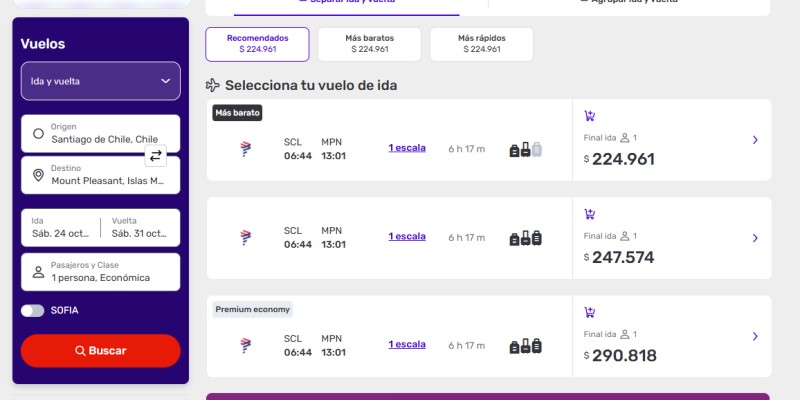The height and width of the screenshot is (400, 800).
Task: Select the Más rápidos tab
Action: 482,44
